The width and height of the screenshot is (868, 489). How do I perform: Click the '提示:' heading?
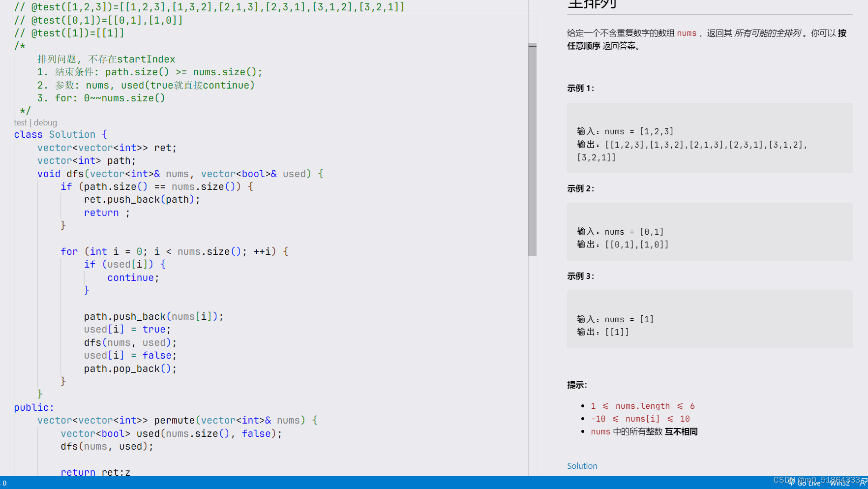pyautogui.click(x=577, y=385)
